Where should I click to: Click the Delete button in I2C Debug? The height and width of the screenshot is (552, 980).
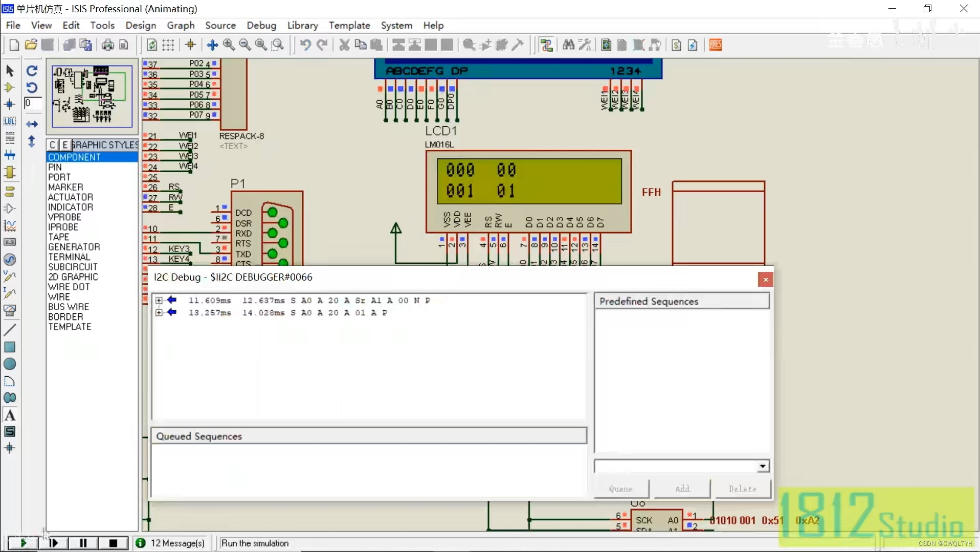coord(743,489)
